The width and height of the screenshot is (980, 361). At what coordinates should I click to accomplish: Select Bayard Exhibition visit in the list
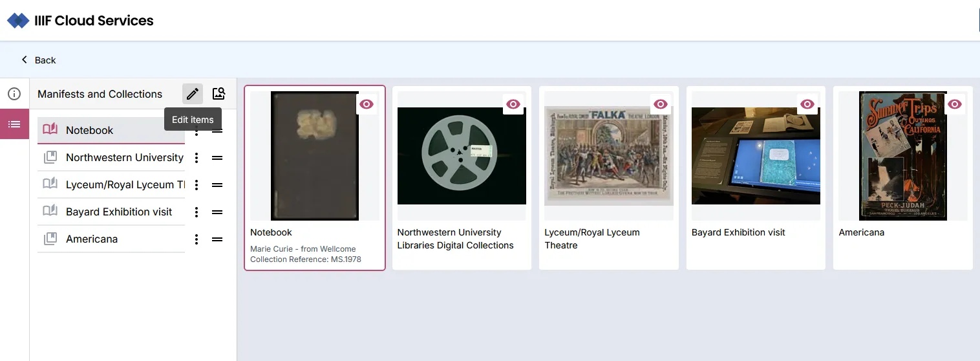pos(111,212)
